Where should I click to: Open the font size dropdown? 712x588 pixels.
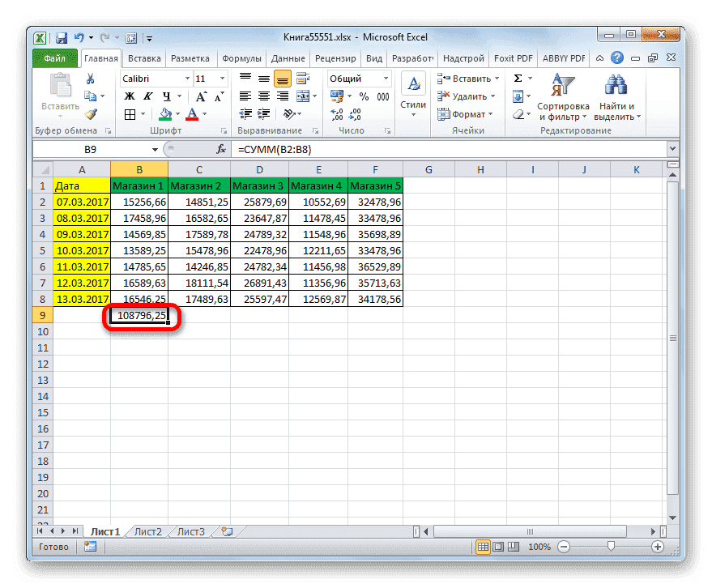(221, 79)
